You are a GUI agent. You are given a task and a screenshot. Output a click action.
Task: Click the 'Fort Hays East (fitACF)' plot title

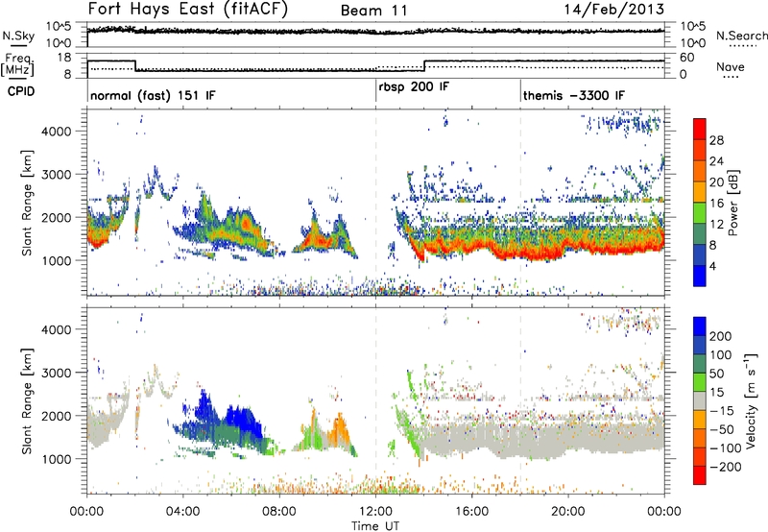(187, 10)
